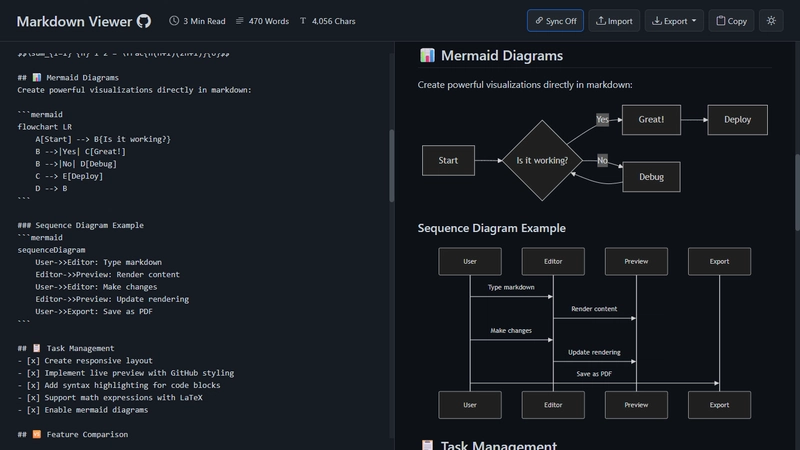Click the 'Save as PDF' message label
This screenshot has width=800, height=450.
(x=594, y=374)
